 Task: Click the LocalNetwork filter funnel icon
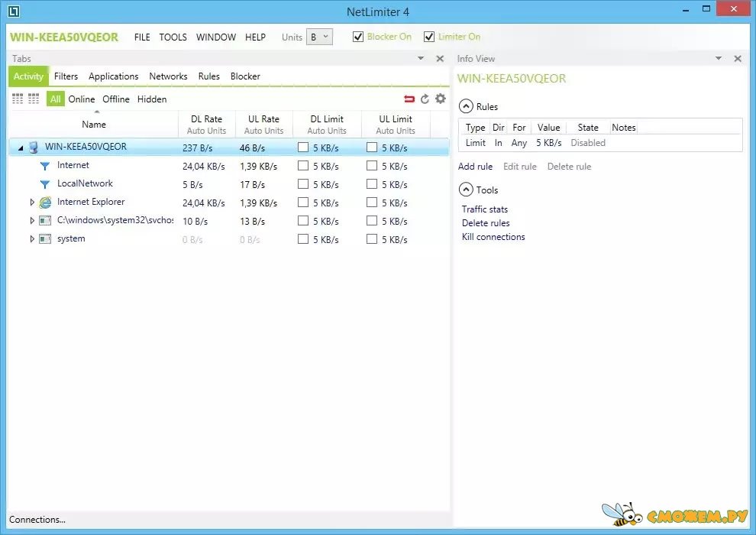[44, 184]
